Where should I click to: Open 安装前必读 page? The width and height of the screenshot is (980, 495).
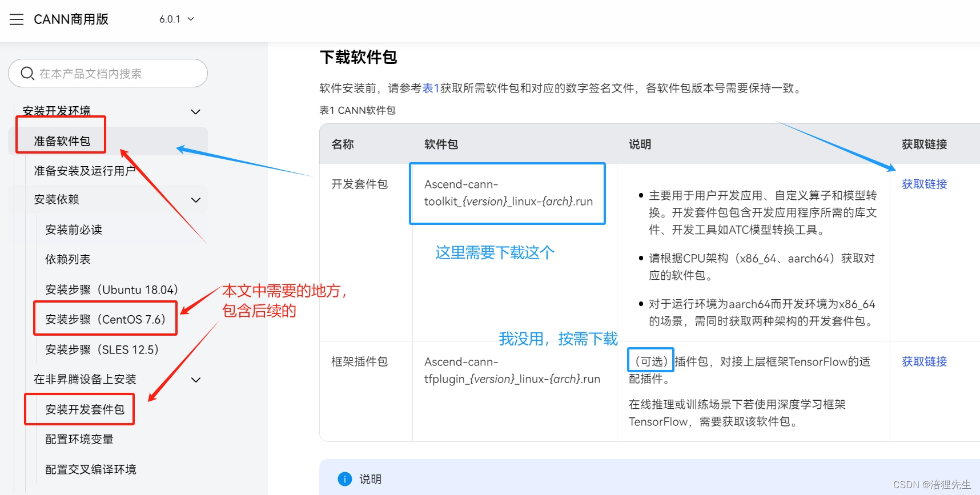[74, 230]
